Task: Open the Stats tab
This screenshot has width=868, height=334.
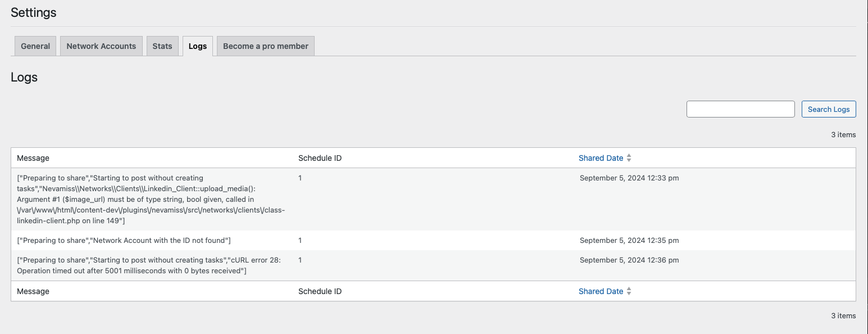Action: [x=162, y=46]
